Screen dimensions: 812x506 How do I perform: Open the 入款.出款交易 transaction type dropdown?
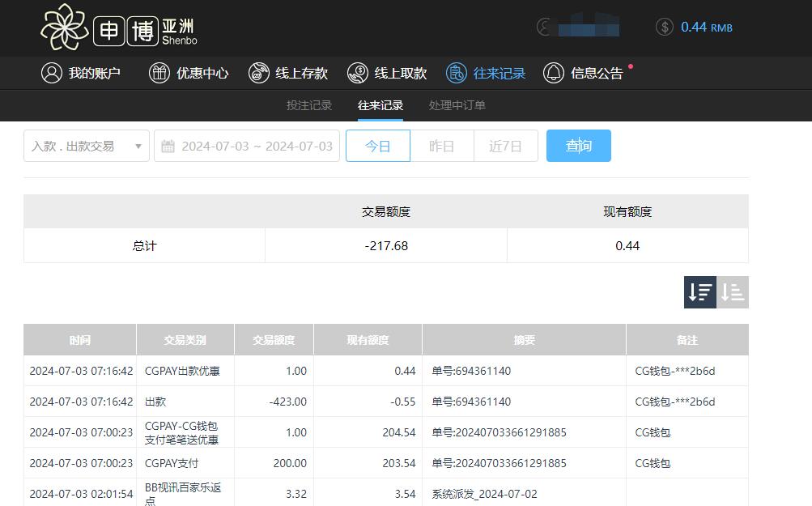[77, 146]
